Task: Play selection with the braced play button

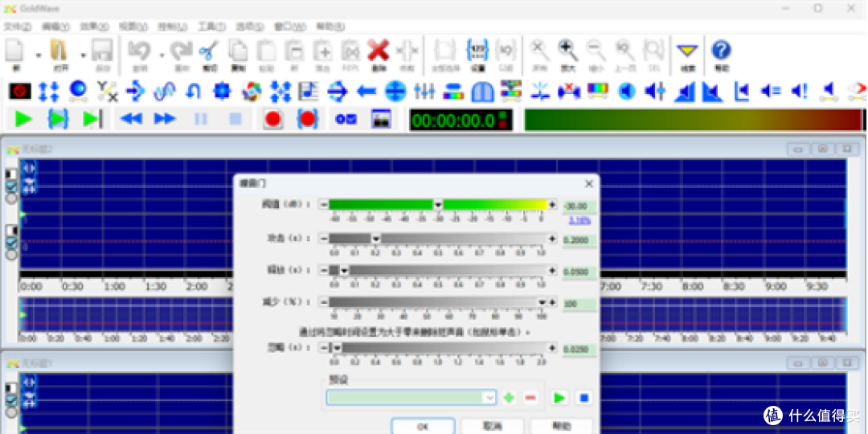Action: point(58,119)
